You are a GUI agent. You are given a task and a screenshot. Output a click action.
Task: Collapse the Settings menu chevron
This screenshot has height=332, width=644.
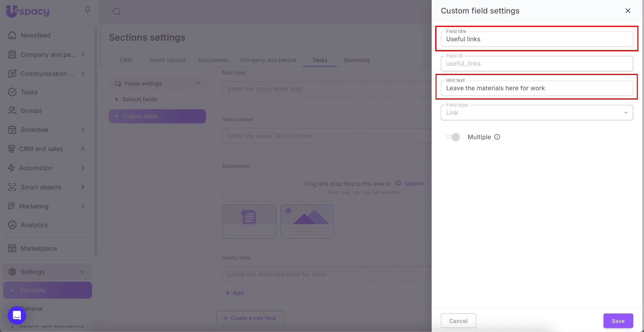83,272
